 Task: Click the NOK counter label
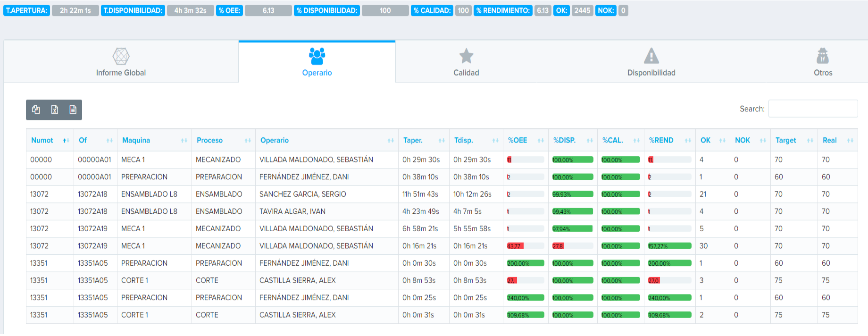pyautogui.click(x=606, y=10)
